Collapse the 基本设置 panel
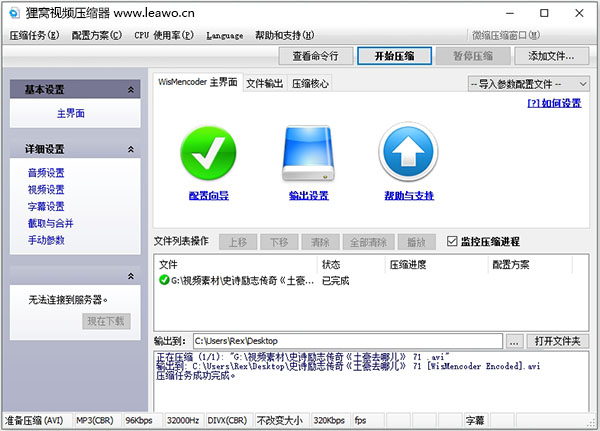This screenshot has width=600, height=431. (131, 90)
